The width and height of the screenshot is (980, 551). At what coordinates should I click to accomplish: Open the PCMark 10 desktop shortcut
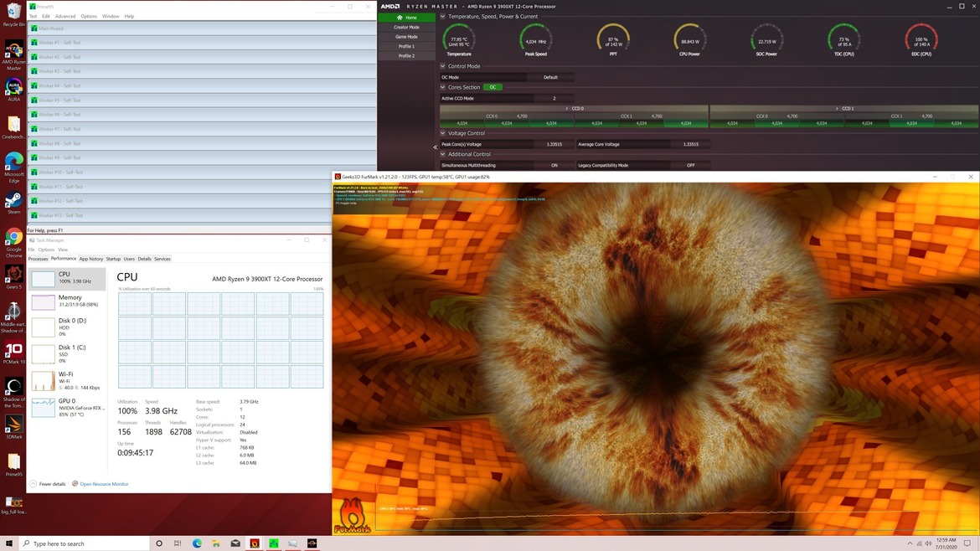pos(13,353)
